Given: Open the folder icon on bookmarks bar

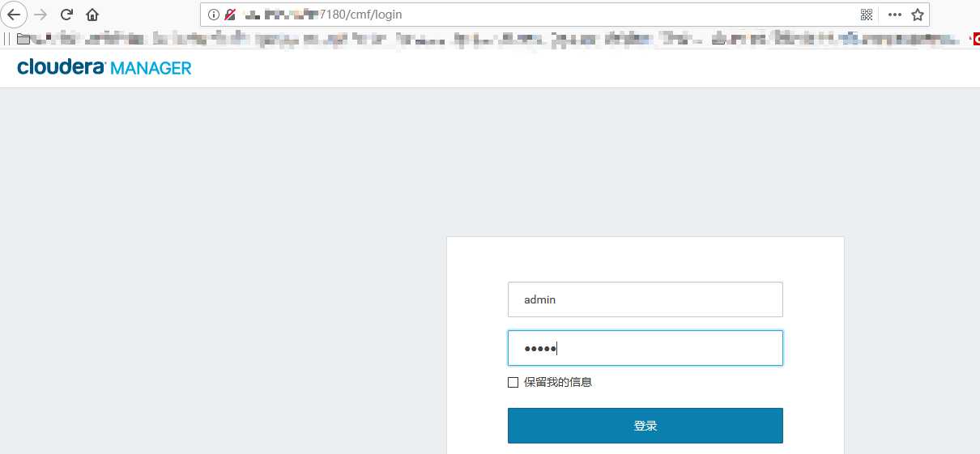Looking at the screenshot, I should click(23, 38).
